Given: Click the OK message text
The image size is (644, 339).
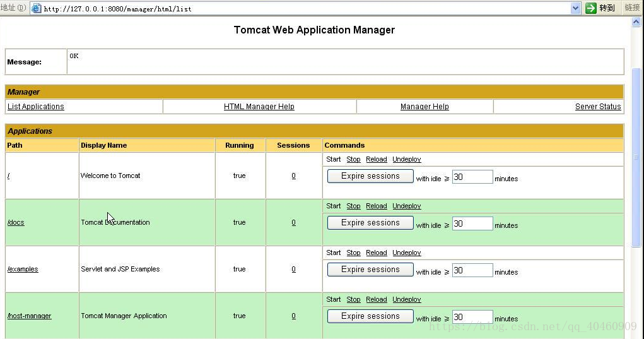Looking at the screenshot, I should [x=74, y=56].
